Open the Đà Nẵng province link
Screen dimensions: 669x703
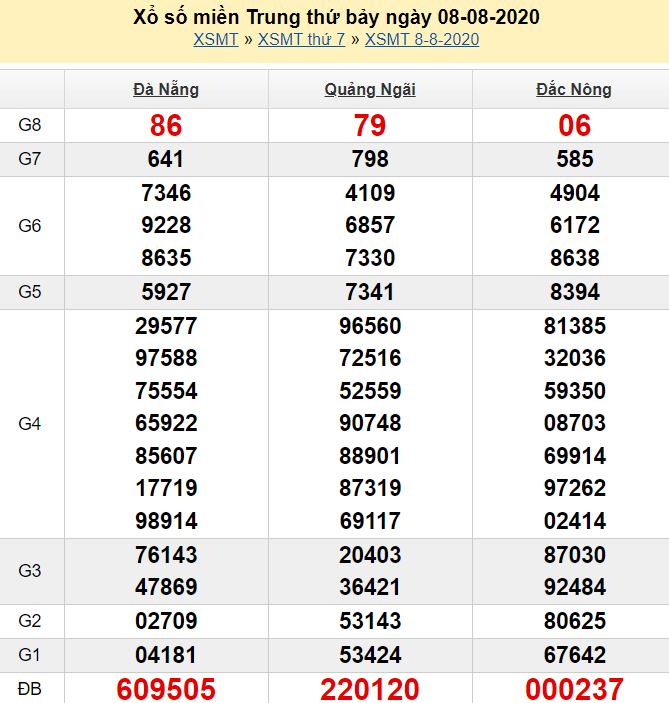pos(166,90)
